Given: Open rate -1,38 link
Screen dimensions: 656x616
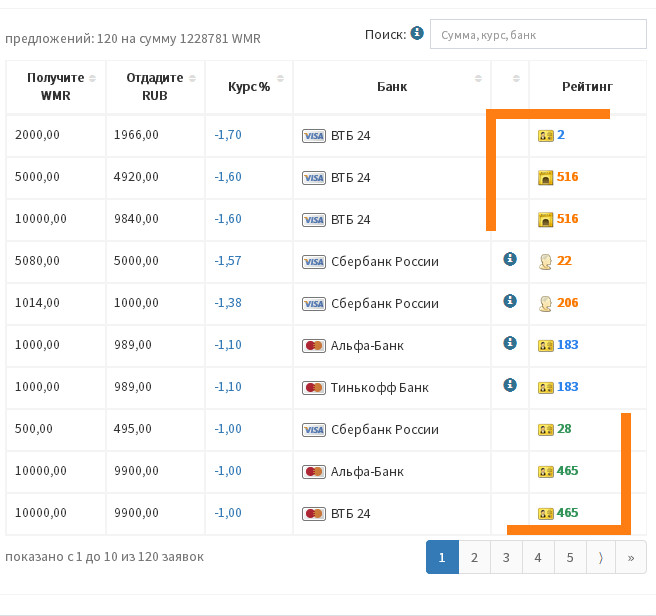Looking at the screenshot, I should [228, 303].
